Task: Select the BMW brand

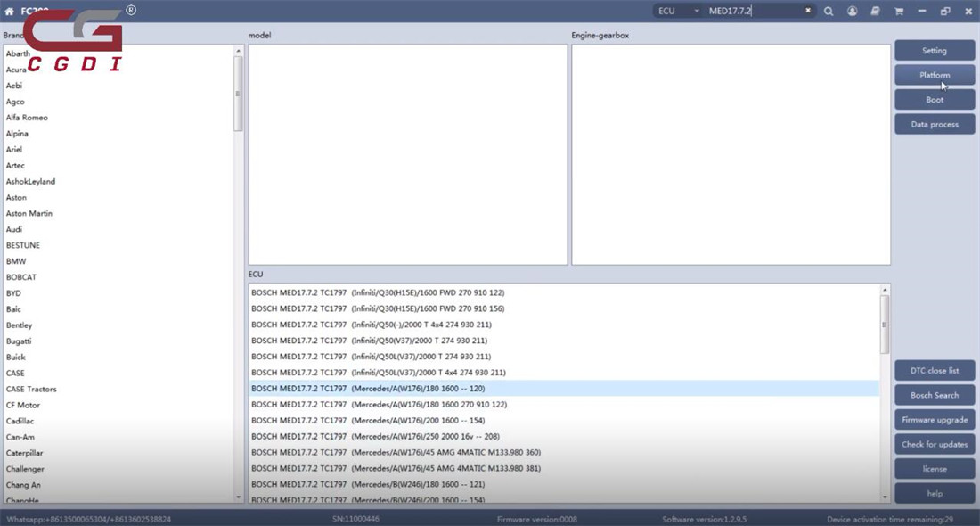Action: (x=118, y=261)
